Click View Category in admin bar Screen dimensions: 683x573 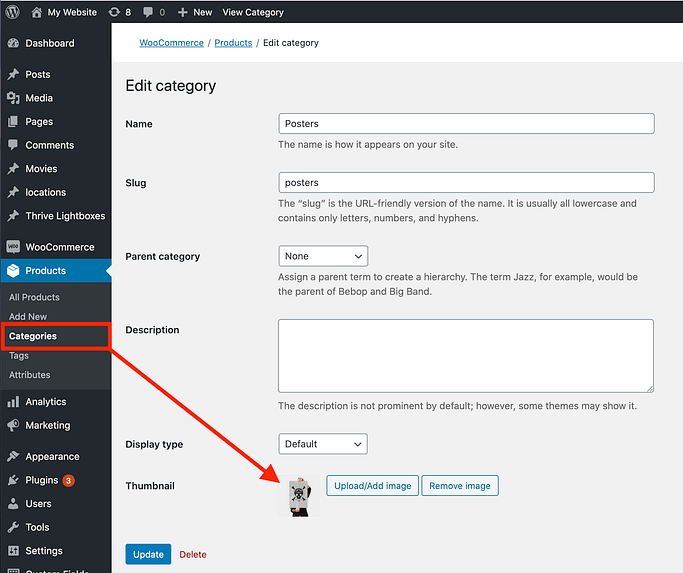[x=253, y=12]
